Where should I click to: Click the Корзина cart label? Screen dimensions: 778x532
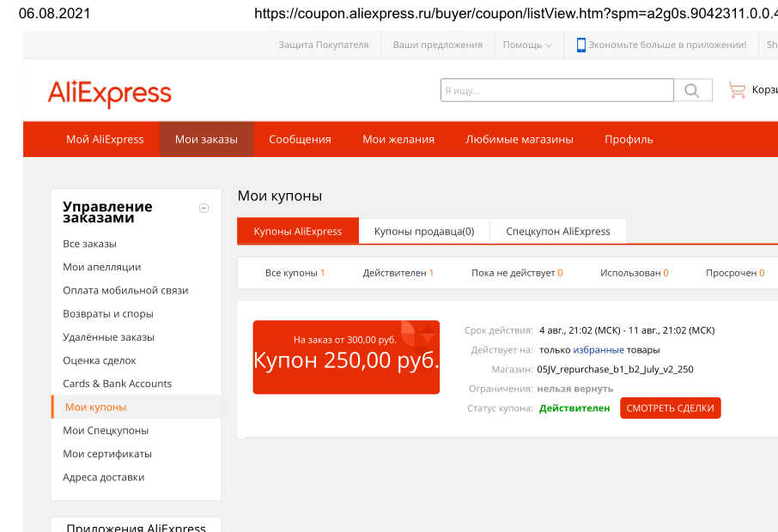point(764,90)
